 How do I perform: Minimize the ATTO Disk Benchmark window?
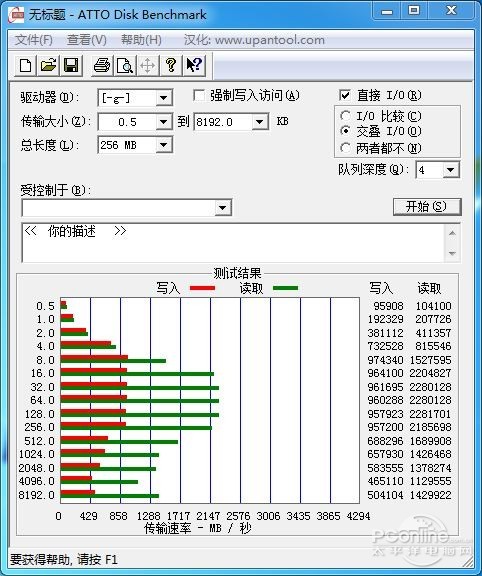tap(386, 11)
